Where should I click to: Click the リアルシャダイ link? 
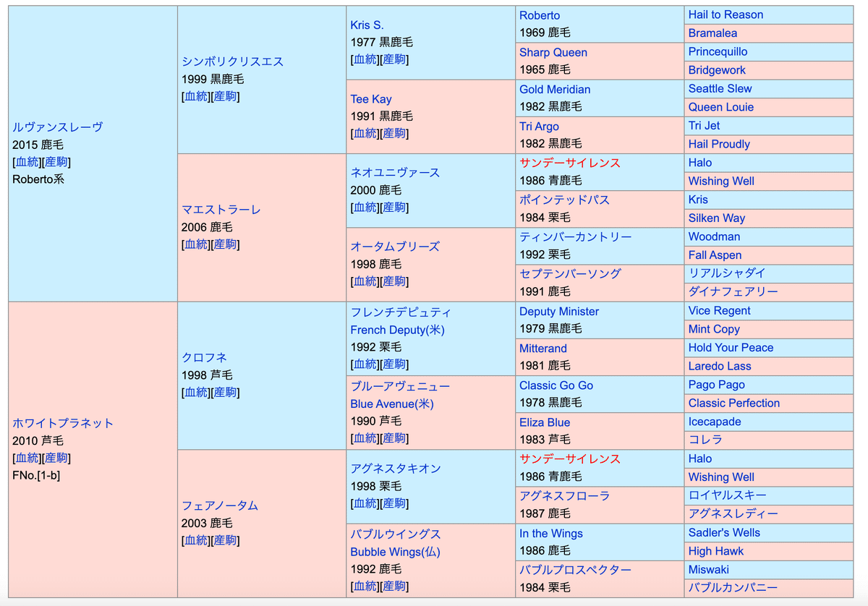click(726, 273)
